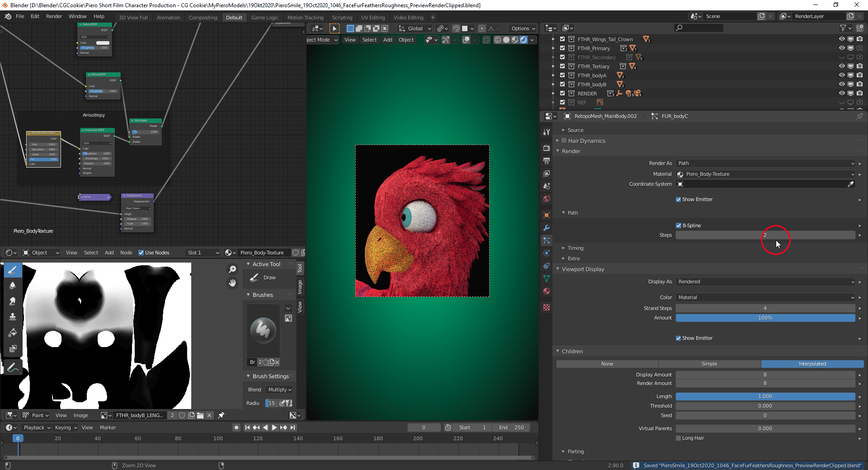Viewport: 868px width, 470px height.
Task: Select the Soften brush tool
Action: click(x=13, y=285)
